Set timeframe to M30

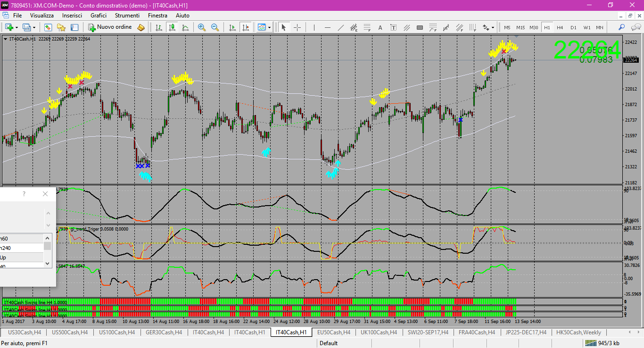click(534, 27)
